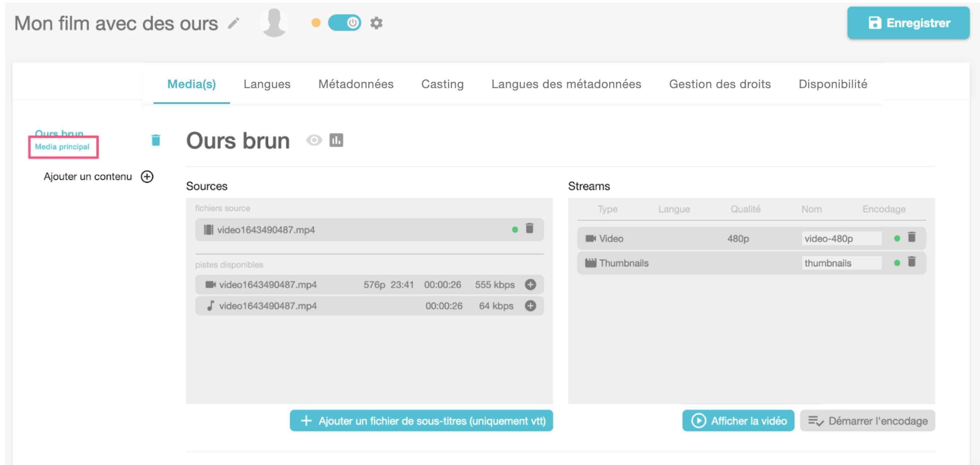The width and height of the screenshot is (980, 465).
Task: Delete the Ours brun media with the blue trash icon
Action: coord(156,140)
